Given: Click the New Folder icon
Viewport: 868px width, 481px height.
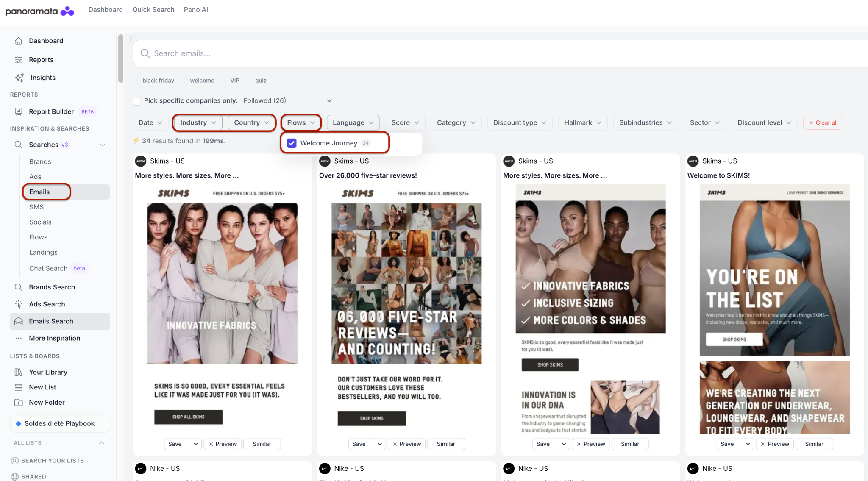Looking at the screenshot, I should coord(19,403).
